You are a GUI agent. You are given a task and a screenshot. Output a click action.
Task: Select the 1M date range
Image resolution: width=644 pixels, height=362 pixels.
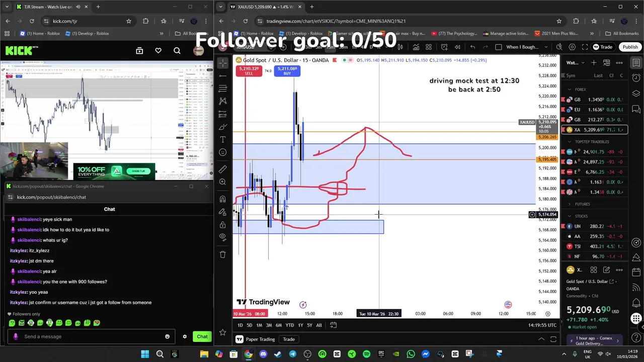point(259,325)
